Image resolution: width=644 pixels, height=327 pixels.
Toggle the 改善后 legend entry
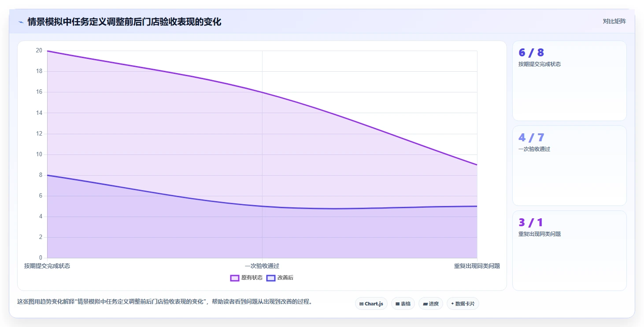coord(280,278)
